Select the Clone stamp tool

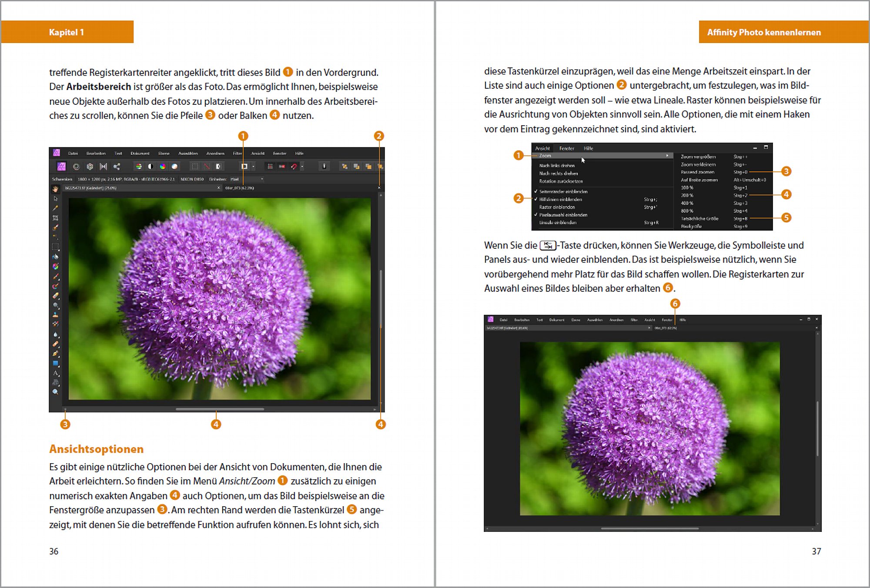click(x=56, y=314)
